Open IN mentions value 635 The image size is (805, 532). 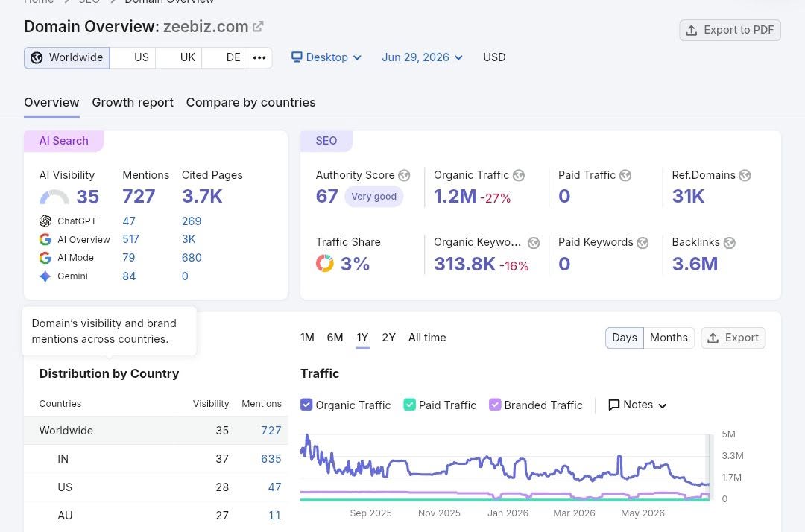[x=271, y=459]
